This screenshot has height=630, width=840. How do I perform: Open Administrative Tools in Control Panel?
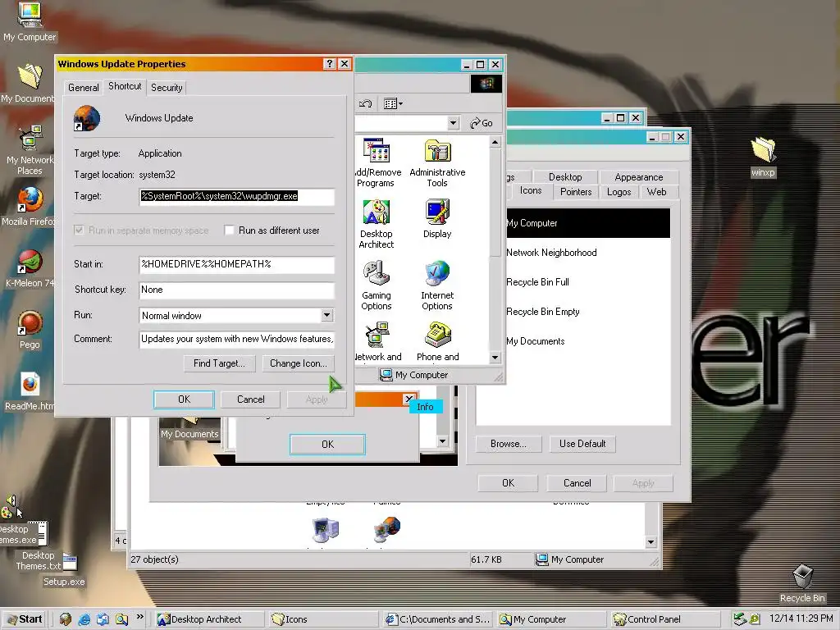tap(437, 162)
